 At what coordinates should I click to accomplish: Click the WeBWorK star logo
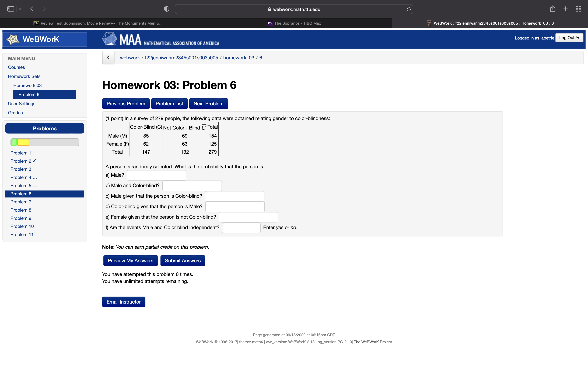pos(13,39)
